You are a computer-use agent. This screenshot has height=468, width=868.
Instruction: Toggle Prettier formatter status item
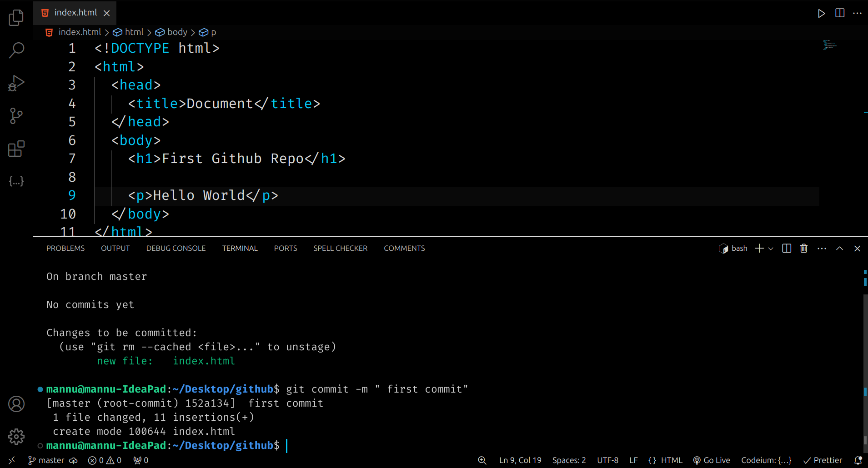(823, 460)
